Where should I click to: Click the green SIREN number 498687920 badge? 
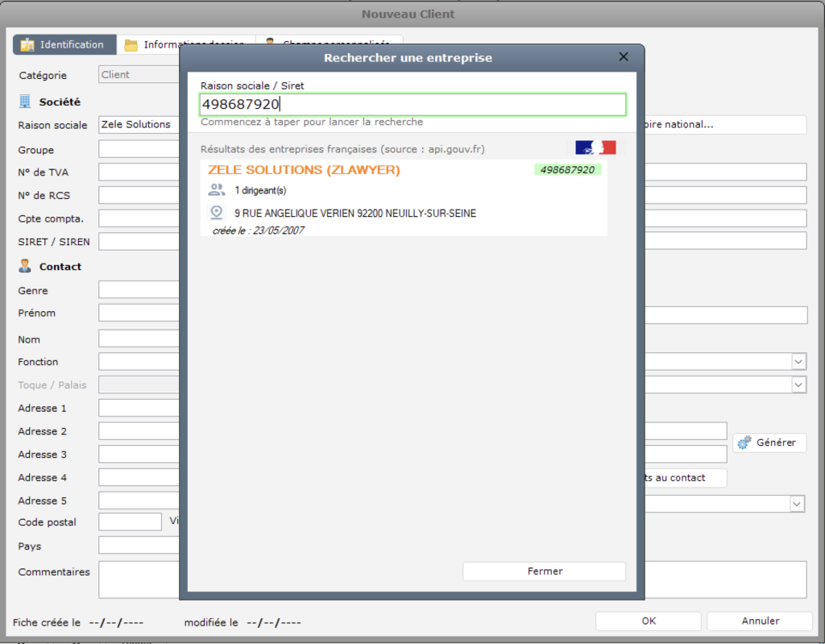coord(567,170)
